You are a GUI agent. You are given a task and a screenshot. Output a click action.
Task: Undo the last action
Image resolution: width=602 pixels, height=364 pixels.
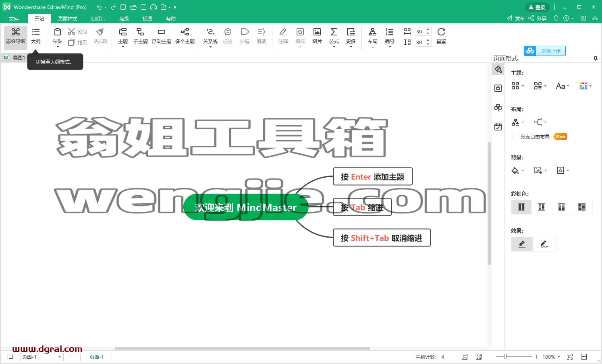(x=99, y=7)
